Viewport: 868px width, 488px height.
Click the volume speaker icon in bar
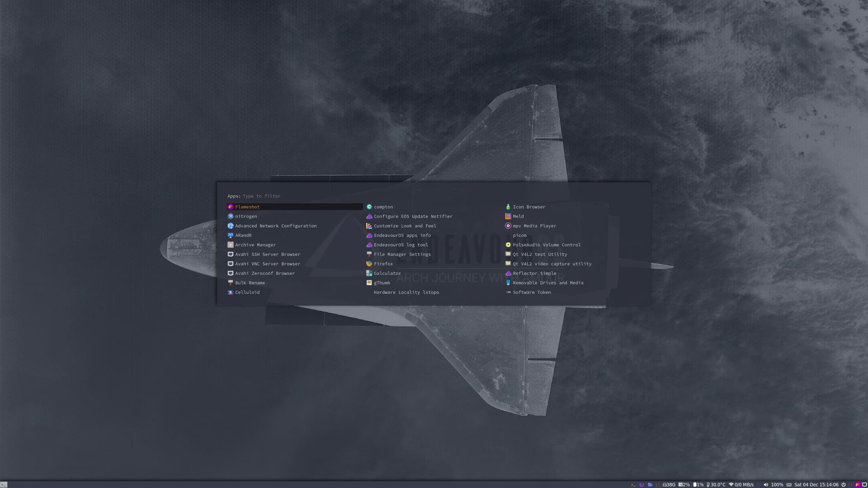(765, 484)
